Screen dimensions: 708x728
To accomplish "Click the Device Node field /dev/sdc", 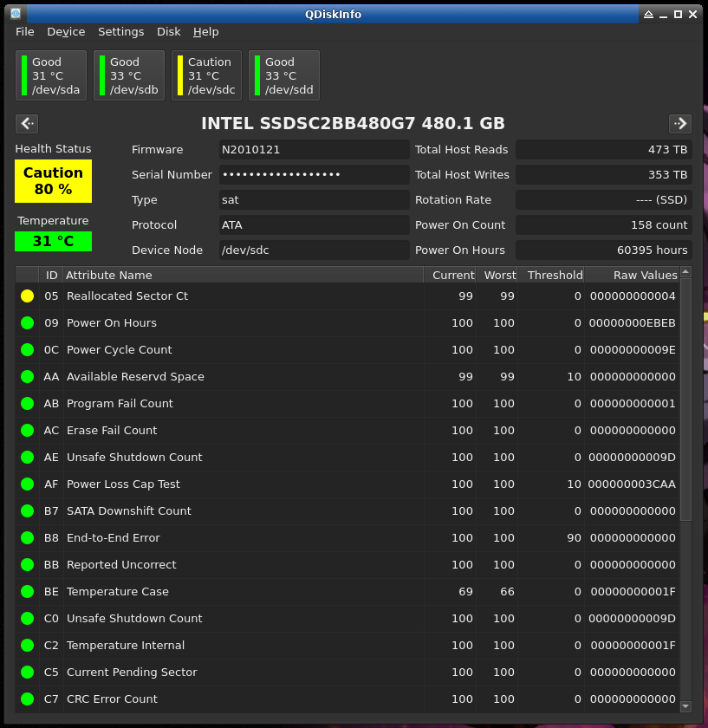I will coord(315,250).
